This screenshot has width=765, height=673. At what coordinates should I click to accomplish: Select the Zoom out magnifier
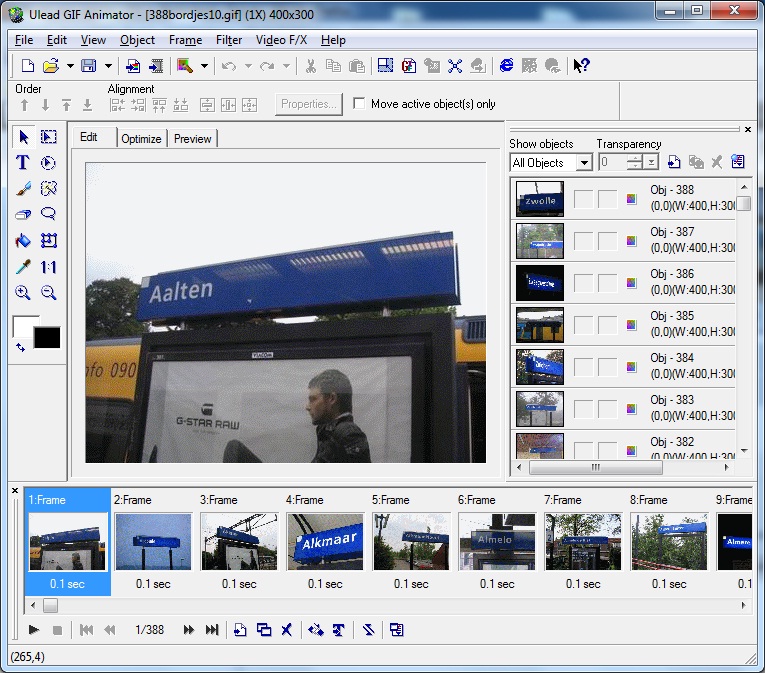coord(48,292)
